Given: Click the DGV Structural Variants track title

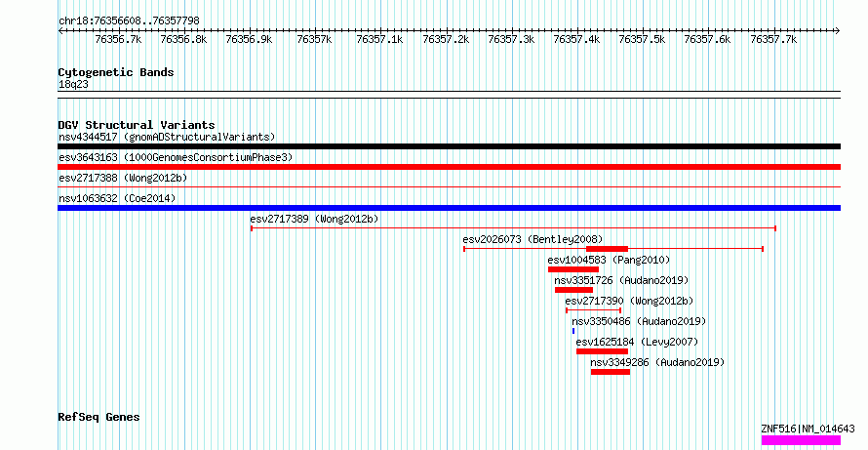Looking at the screenshot, I should pyautogui.click(x=137, y=125).
